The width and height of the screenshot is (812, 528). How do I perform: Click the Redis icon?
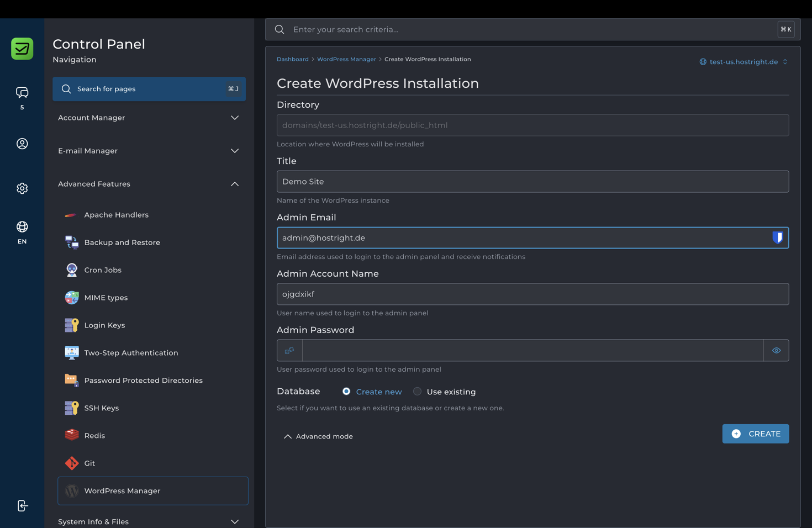[71, 436]
